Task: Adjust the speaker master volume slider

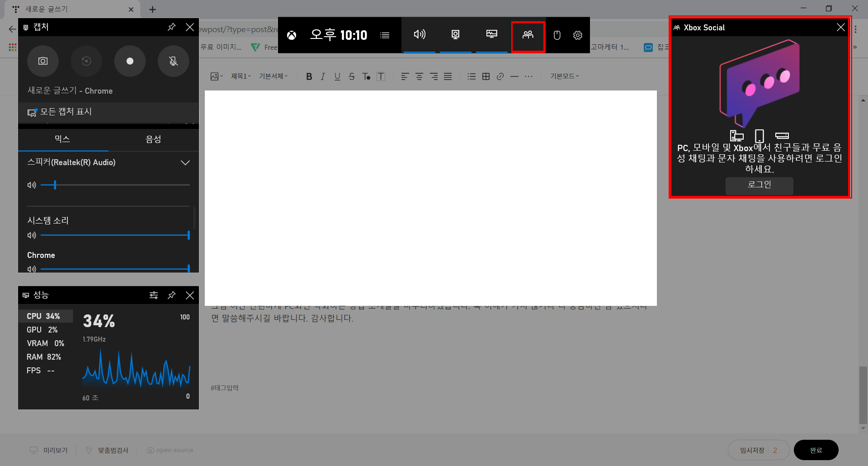Action: click(115, 185)
